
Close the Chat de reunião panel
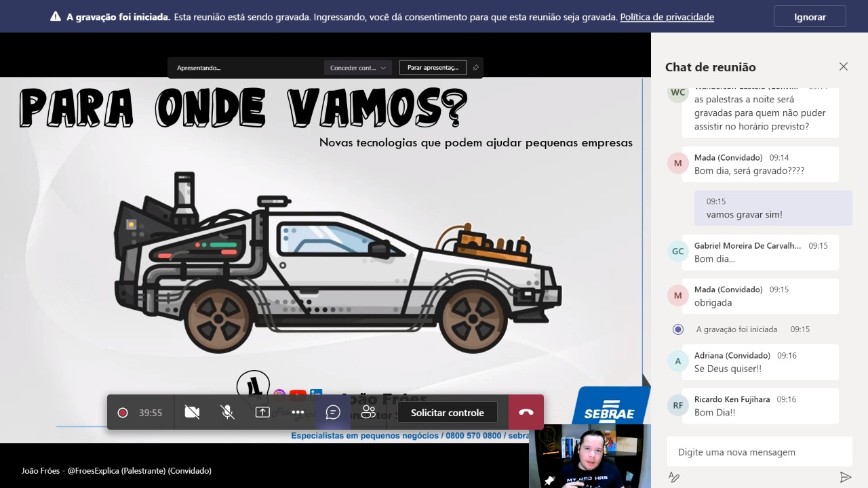843,66
